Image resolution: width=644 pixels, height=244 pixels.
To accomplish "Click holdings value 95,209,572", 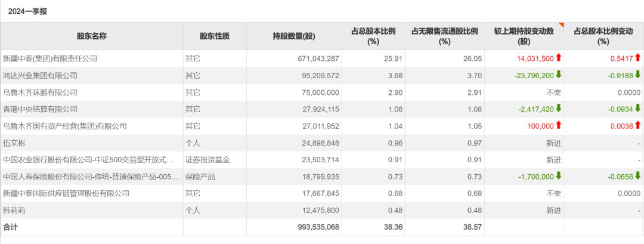I will pyautogui.click(x=320, y=76).
